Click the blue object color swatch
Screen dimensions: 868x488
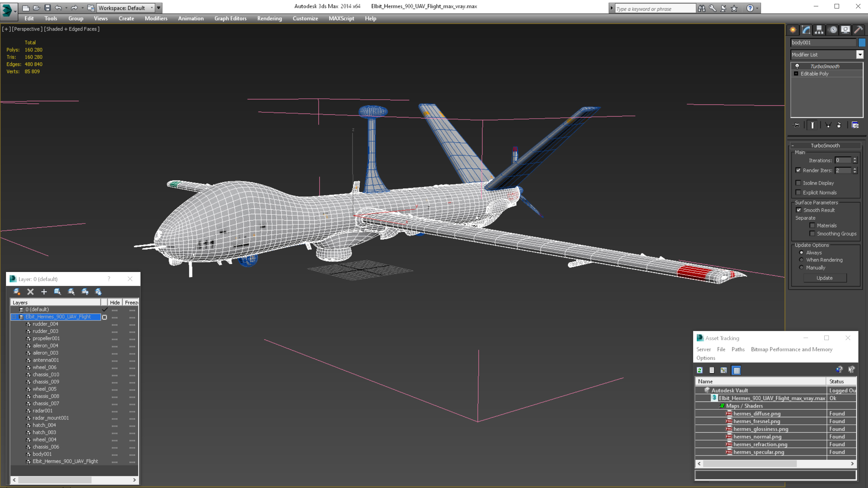coord(862,42)
